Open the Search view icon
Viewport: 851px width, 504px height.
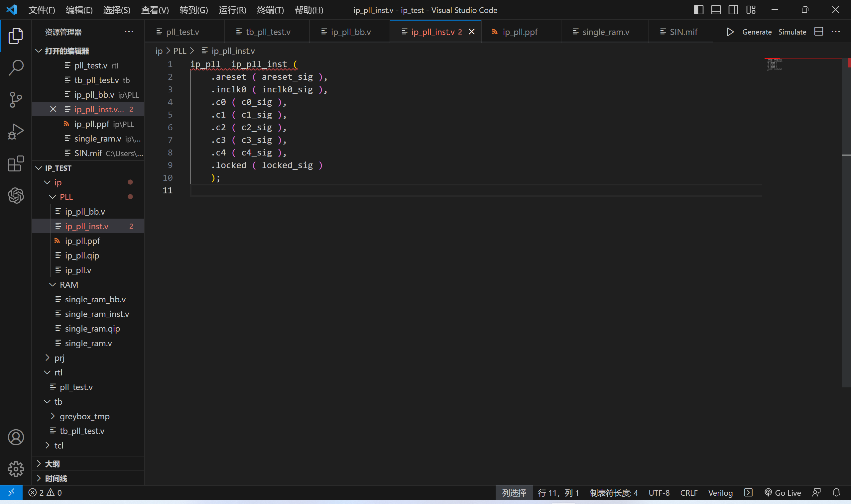pos(16,67)
